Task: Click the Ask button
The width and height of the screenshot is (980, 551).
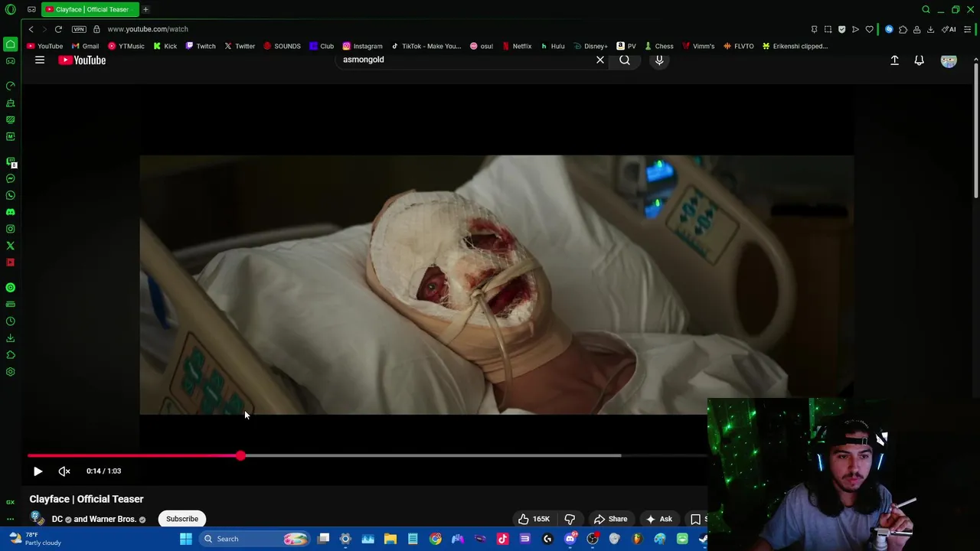Action: pyautogui.click(x=658, y=519)
